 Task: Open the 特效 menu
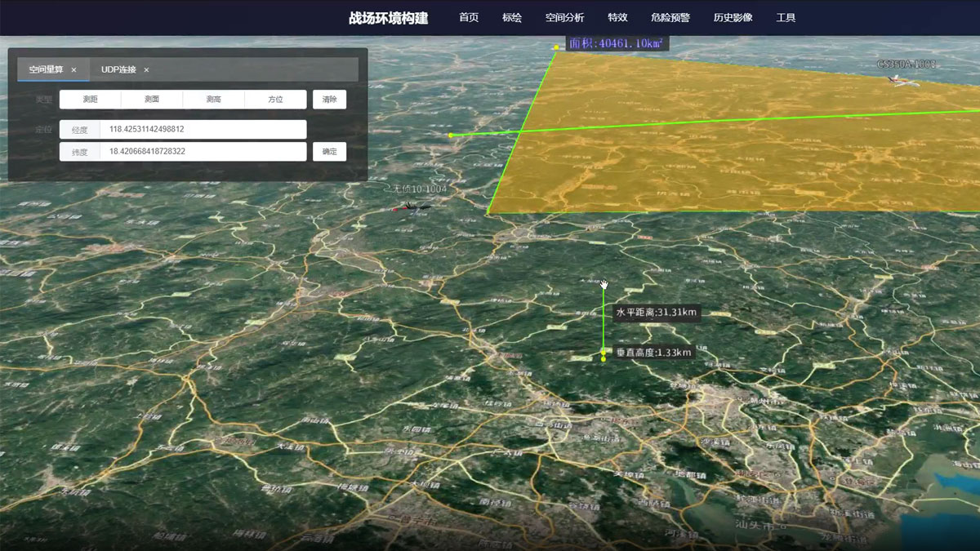tap(618, 17)
